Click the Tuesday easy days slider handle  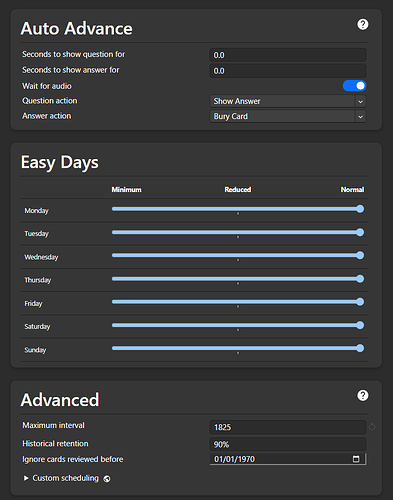click(x=360, y=232)
